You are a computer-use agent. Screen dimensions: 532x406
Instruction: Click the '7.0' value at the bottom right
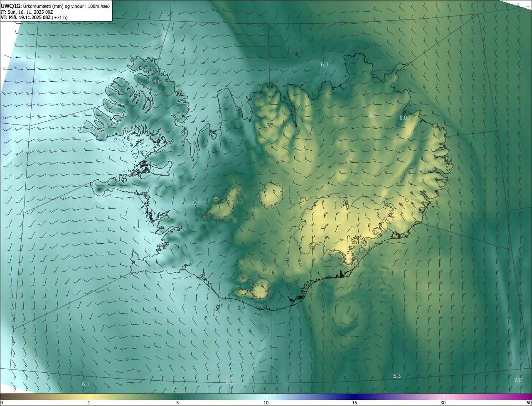pyautogui.click(x=518, y=380)
